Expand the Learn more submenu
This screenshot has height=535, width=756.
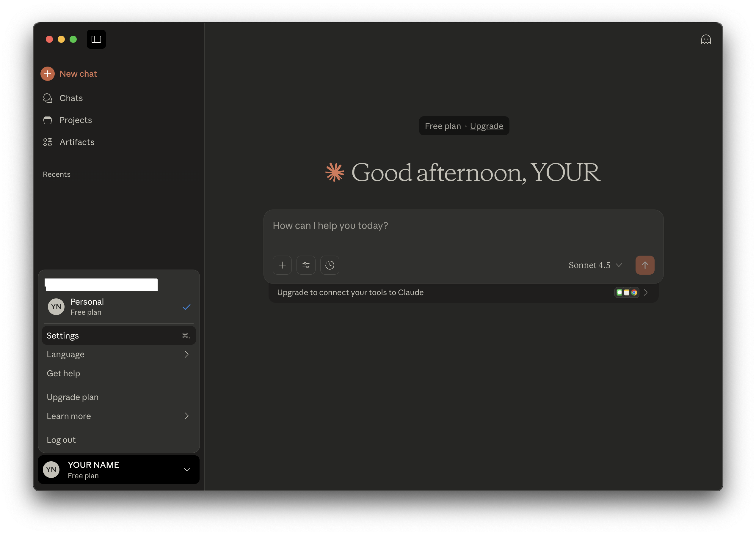coord(119,416)
